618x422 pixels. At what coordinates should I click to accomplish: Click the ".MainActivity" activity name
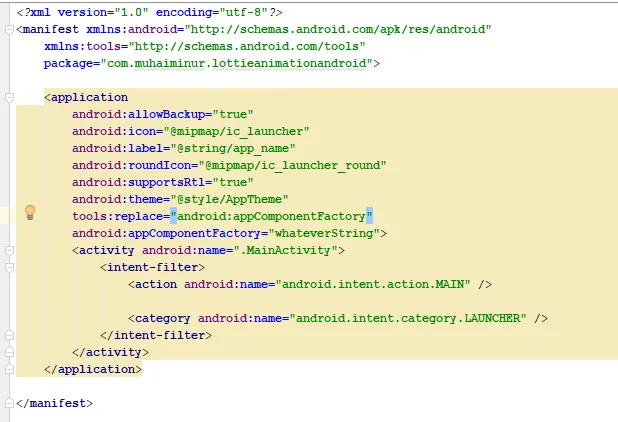coord(285,250)
